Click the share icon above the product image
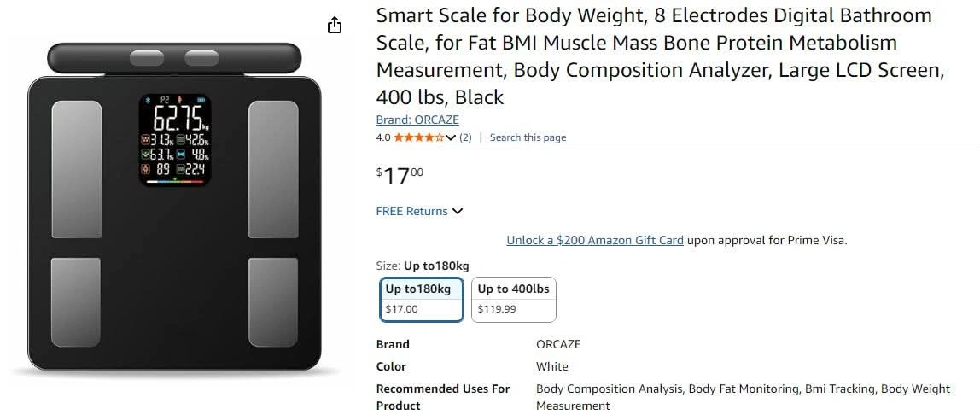This screenshot has height=415, width=980. point(335,25)
